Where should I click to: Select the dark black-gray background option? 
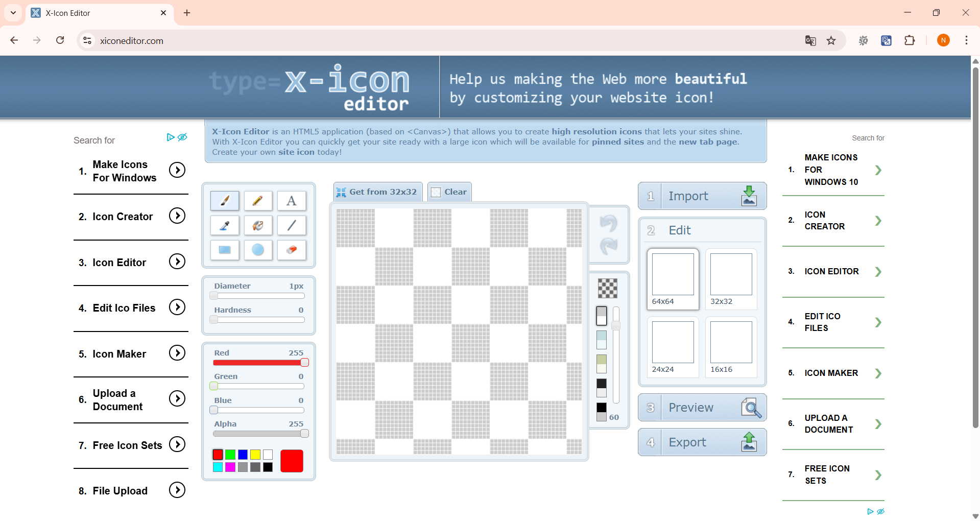602,387
